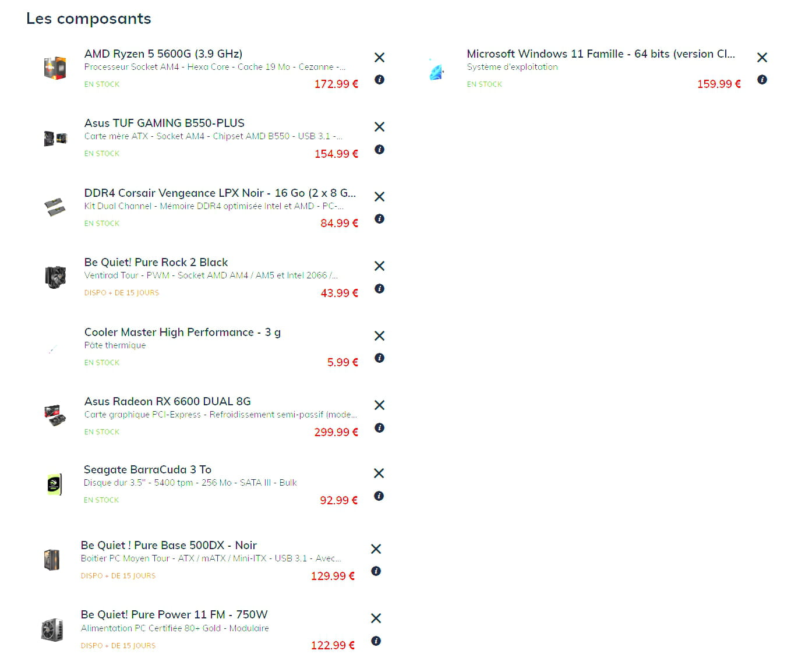
Task: Remove the Be Quiet! Pure Rock 2 Black
Action: (379, 266)
